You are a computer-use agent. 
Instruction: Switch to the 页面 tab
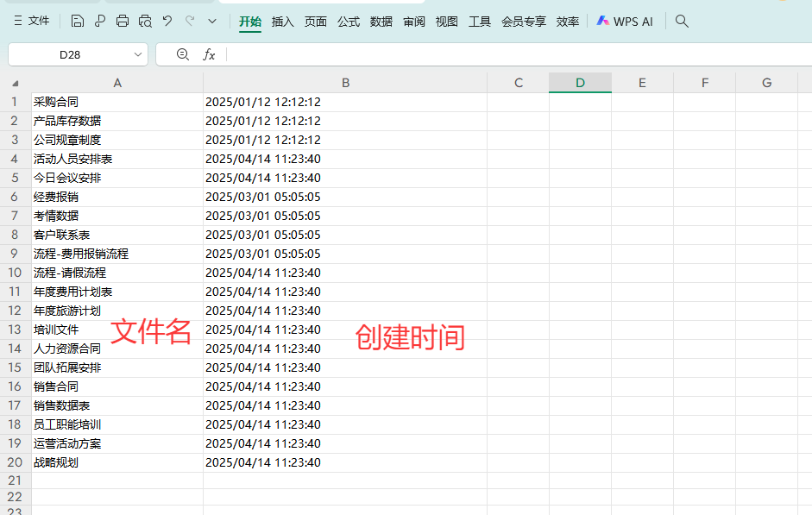(315, 22)
